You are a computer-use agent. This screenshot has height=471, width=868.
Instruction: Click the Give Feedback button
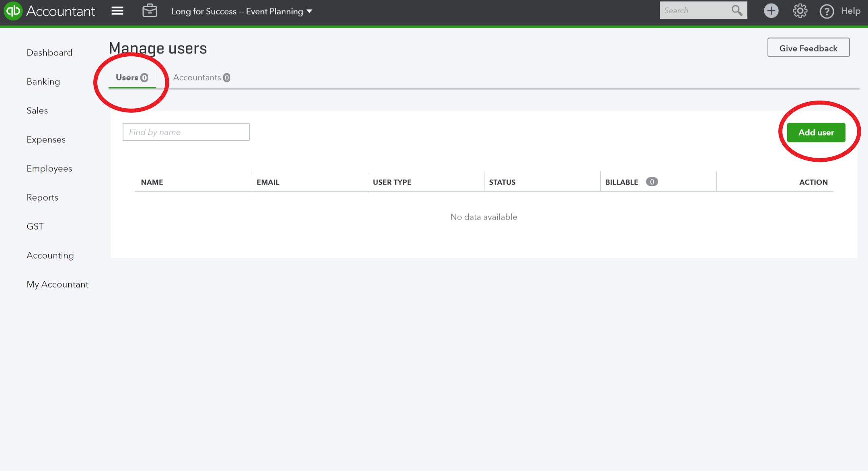point(808,48)
